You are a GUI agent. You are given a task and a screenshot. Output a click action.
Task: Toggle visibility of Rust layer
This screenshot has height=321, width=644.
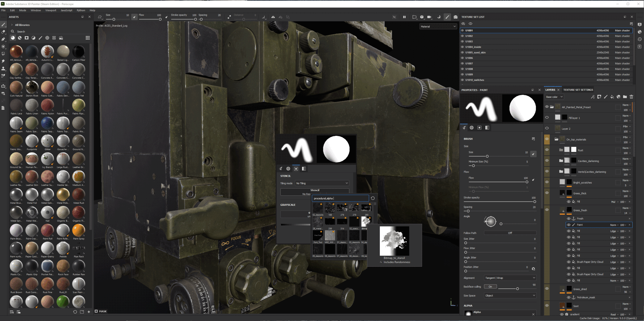pyautogui.click(x=547, y=150)
